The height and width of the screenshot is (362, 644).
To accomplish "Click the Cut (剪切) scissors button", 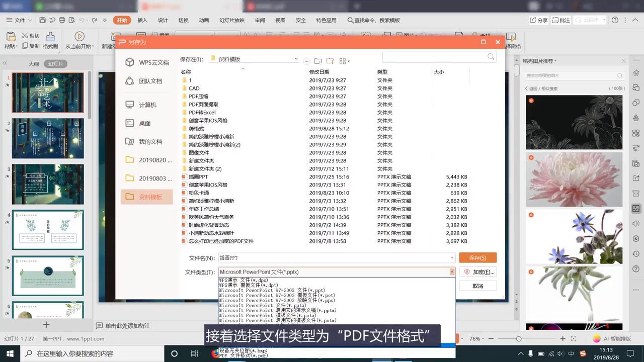I will [30, 36].
